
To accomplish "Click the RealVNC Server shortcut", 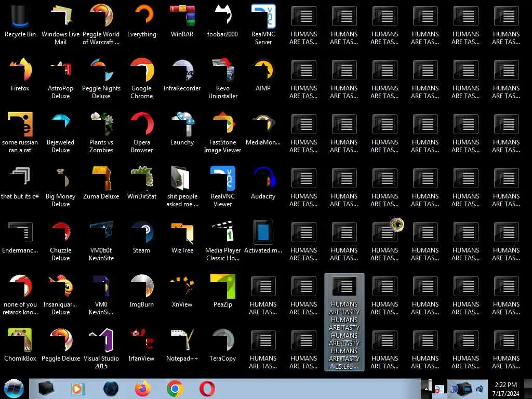I will pyautogui.click(x=263, y=24).
